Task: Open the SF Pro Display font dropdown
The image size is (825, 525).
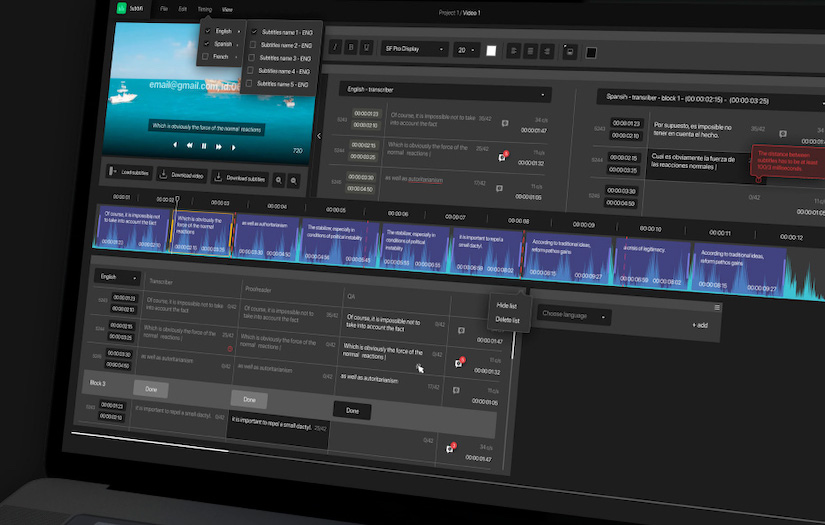Action: [x=415, y=49]
